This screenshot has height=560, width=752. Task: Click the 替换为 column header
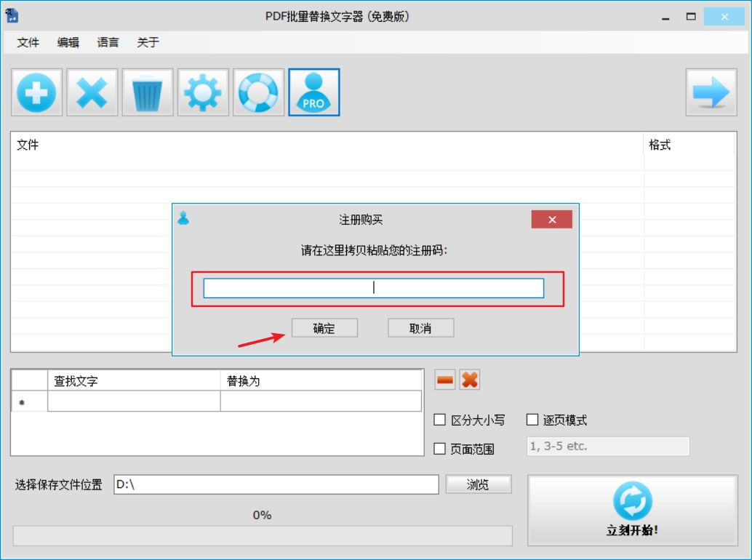[x=321, y=380]
